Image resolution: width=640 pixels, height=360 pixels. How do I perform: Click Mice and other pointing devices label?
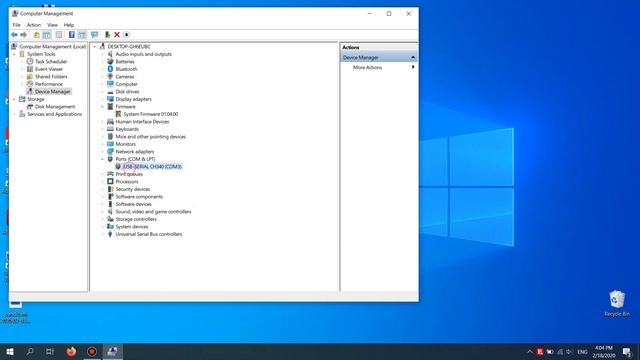pos(150,137)
